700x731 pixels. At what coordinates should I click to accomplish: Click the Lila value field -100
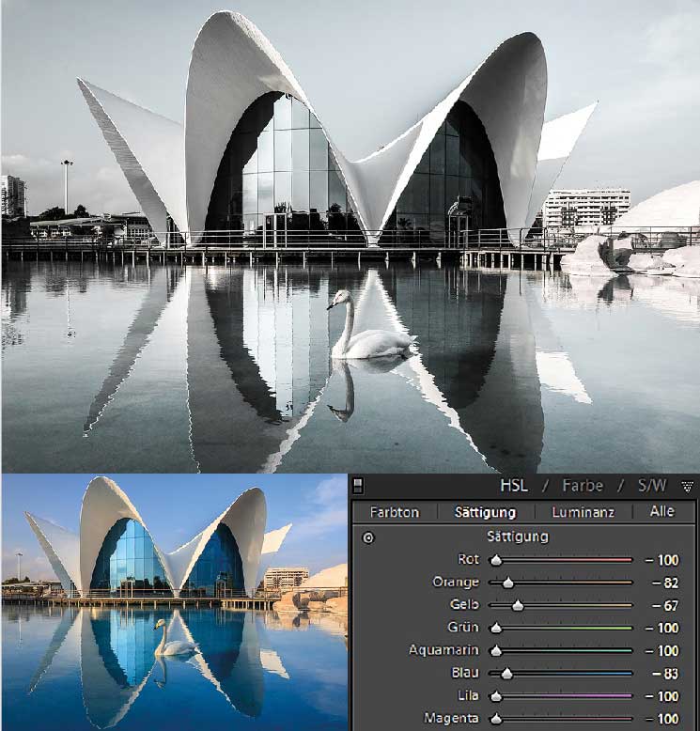662,696
